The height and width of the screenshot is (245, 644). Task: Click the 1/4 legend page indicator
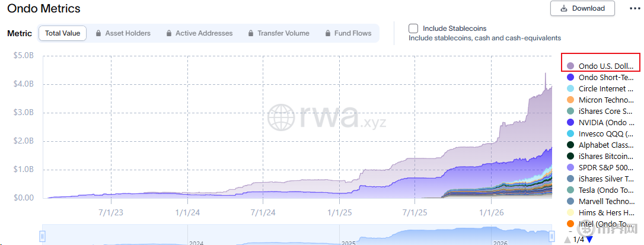pyautogui.click(x=578, y=239)
